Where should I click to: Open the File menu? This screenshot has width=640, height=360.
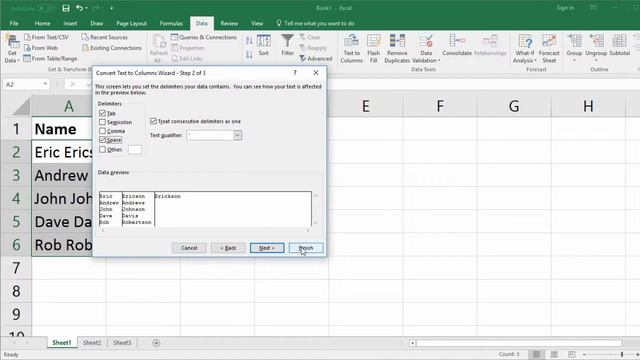tap(14, 23)
